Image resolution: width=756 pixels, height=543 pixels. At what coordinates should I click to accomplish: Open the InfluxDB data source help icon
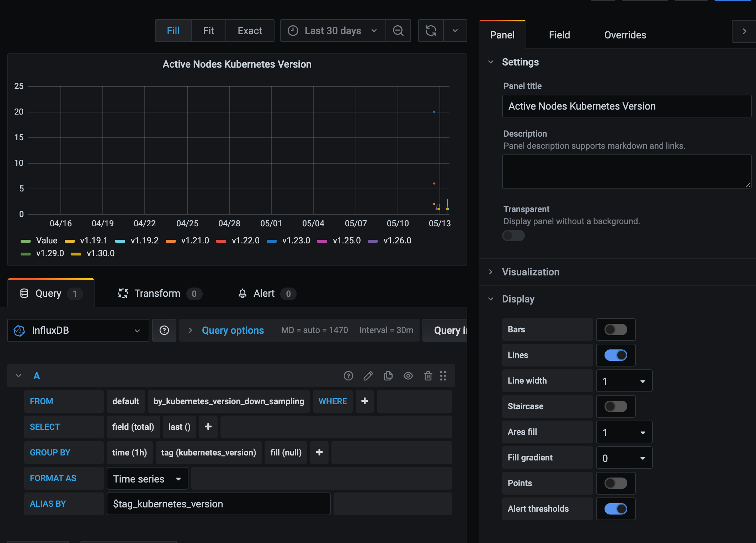[x=164, y=330]
